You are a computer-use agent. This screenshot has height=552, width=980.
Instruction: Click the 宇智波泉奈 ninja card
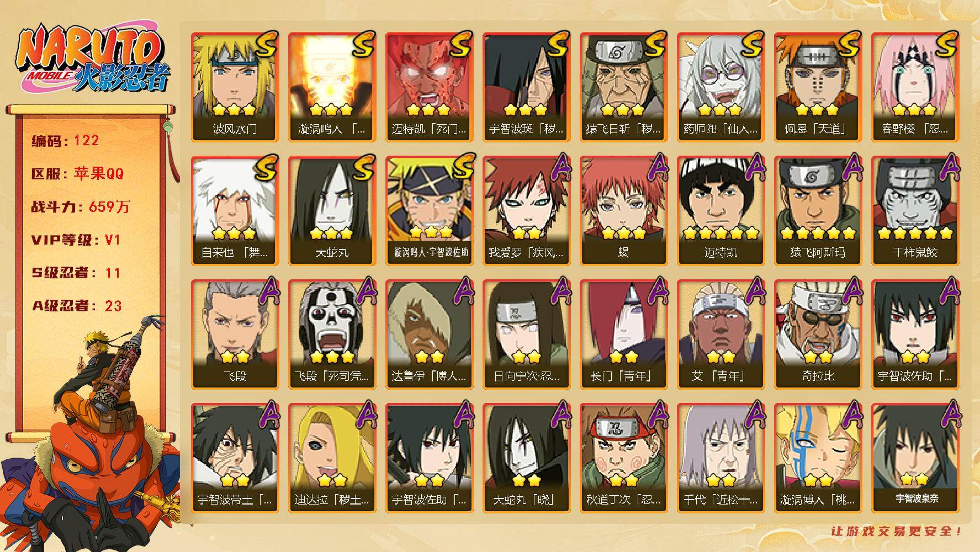tap(915, 458)
